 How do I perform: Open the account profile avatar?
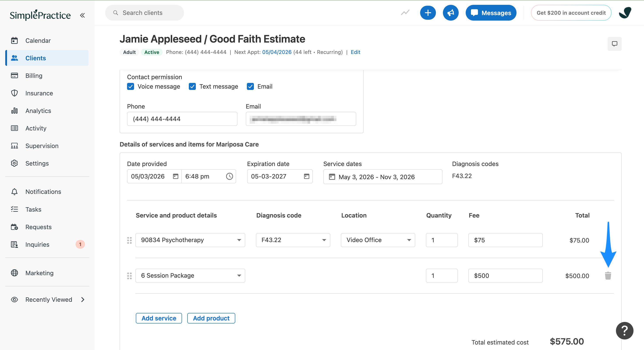tap(625, 13)
